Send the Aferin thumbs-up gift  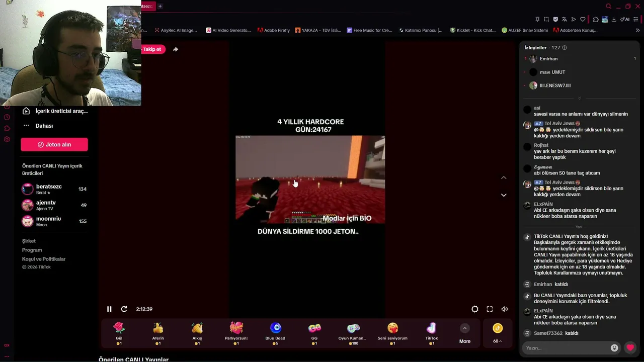[158, 334]
